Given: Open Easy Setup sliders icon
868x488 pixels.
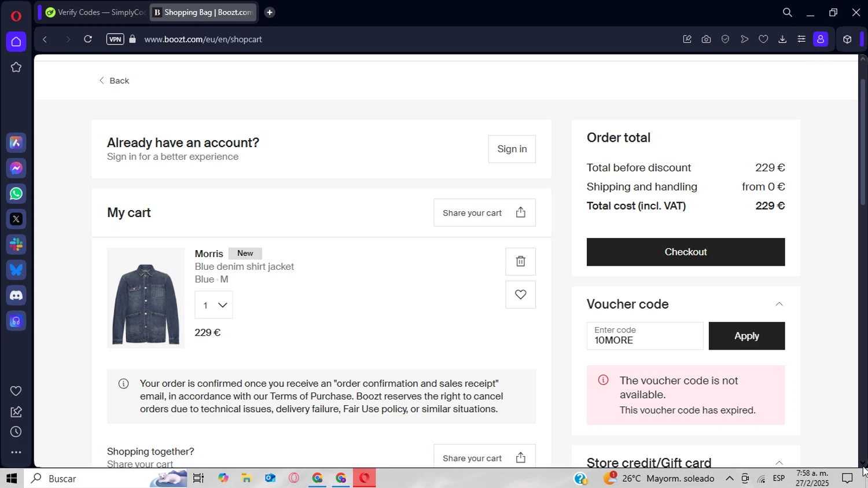Looking at the screenshot, I should click(x=801, y=39).
